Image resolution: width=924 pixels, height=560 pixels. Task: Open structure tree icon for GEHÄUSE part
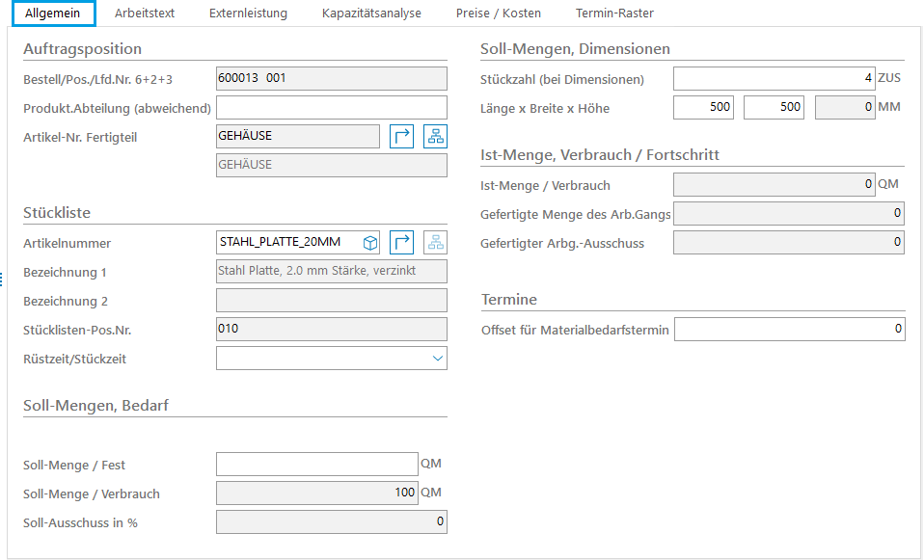[436, 137]
